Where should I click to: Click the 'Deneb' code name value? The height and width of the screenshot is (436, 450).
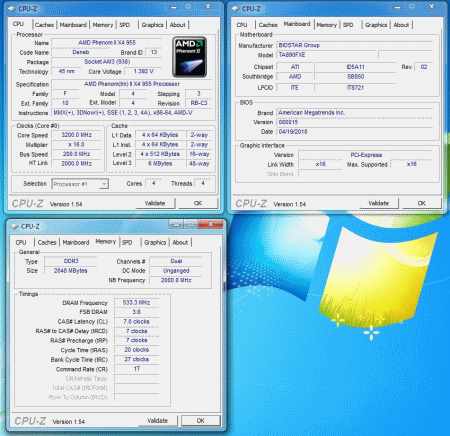click(x=81, y=52)
